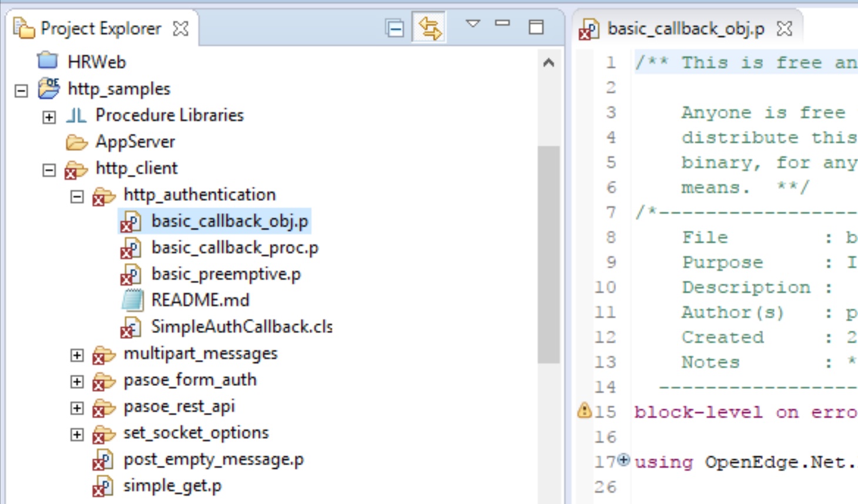Click the Project Explorer scroll-up arrow
Screen dimensions: 858x504
point(549,62)
